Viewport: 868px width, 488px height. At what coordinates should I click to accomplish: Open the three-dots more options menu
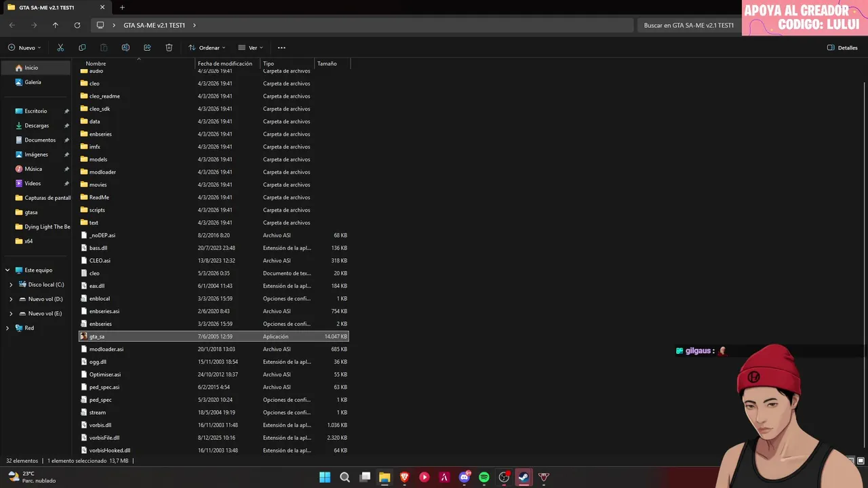281,47
